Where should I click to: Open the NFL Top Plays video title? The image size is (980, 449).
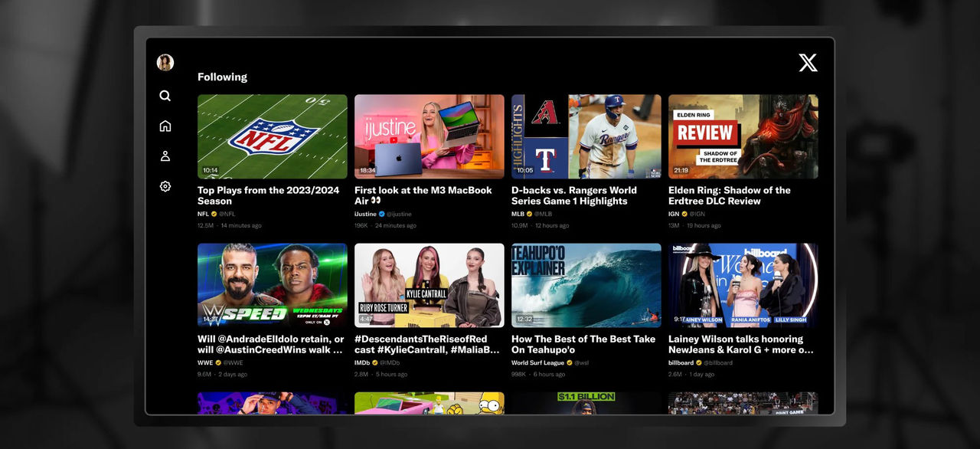click(x=272, y=195)
